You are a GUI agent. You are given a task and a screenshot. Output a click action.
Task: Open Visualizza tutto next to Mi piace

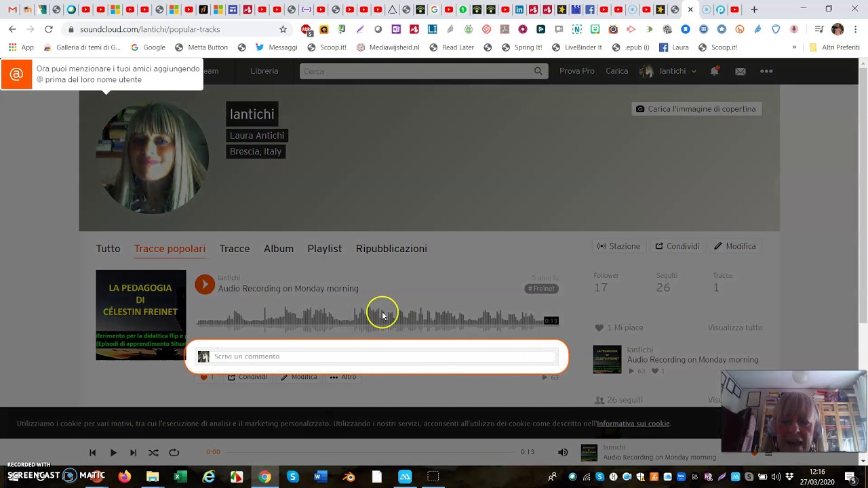click(735, 327)
